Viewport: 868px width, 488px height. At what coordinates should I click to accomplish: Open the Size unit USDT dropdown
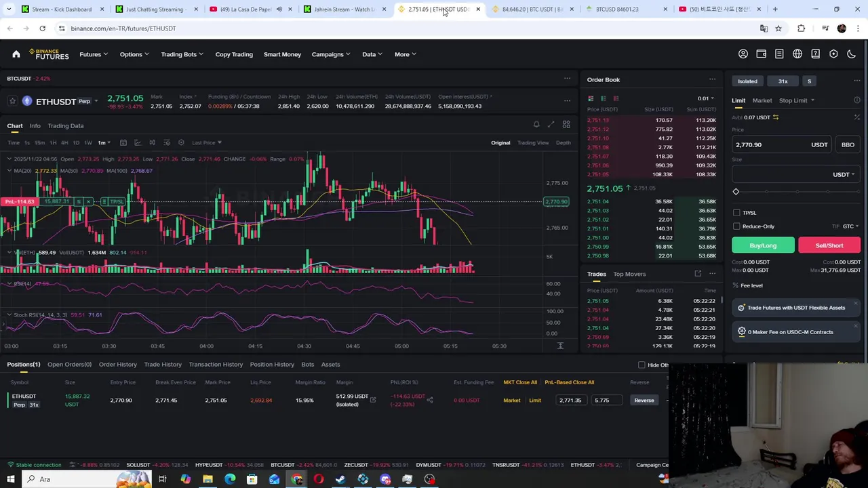(x=844, y=174)
